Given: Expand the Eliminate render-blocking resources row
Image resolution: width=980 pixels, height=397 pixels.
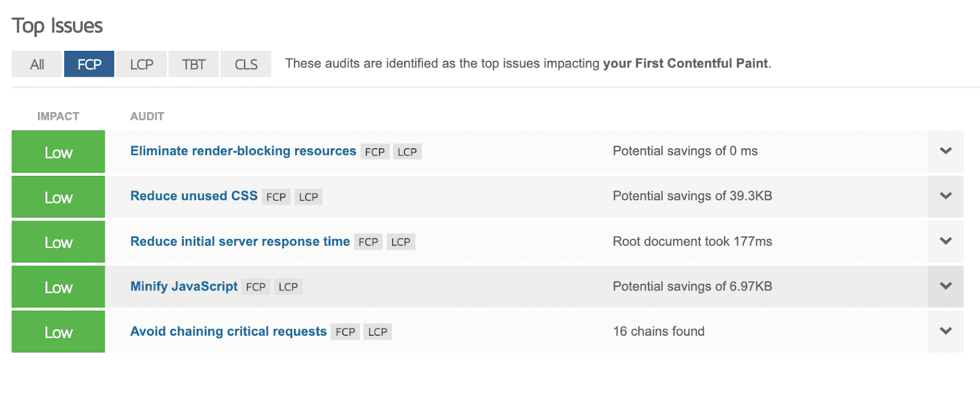Looking at the screenshot, I should (x=945, y=151).
